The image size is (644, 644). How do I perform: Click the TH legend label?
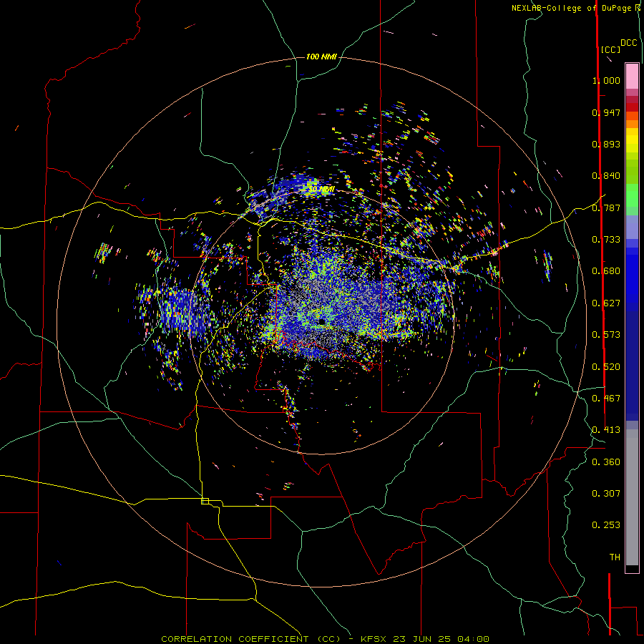[x=615, y=557]
